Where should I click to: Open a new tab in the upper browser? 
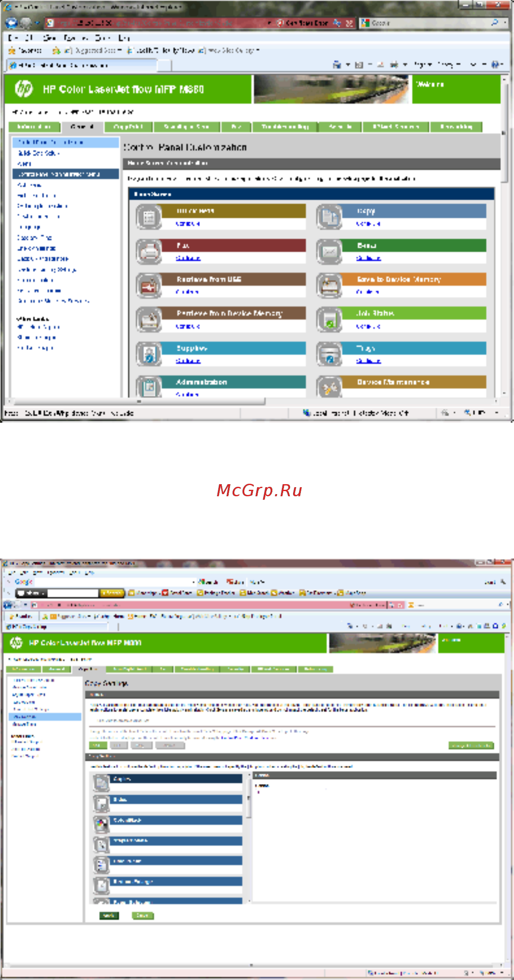point(163,65)
